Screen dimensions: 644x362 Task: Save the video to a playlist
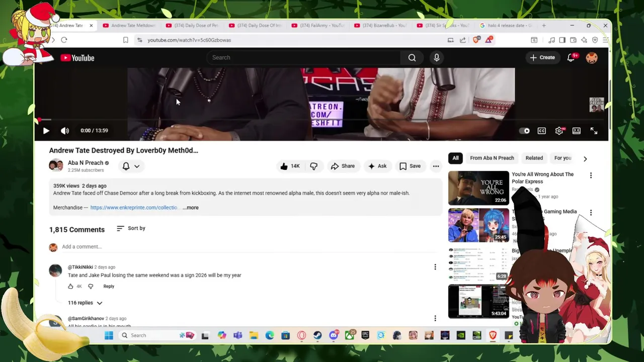tap(410, 166)
